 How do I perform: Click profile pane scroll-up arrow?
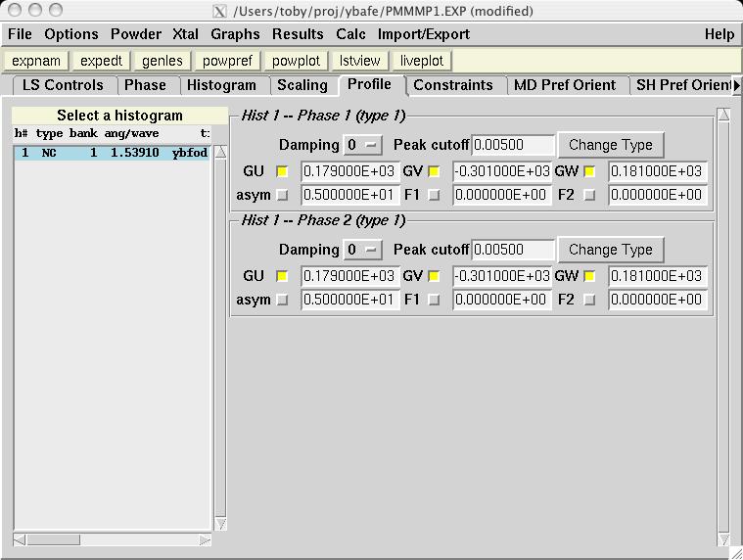point(724,116)
